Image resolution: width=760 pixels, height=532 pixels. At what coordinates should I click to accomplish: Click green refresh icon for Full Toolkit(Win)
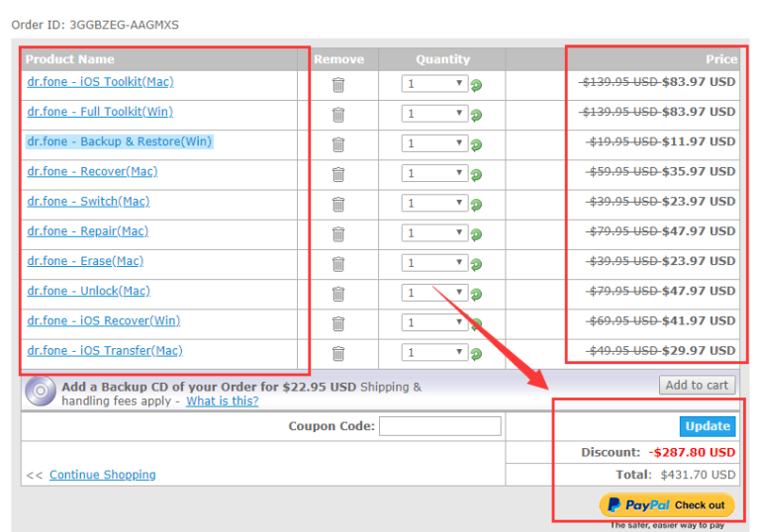476,116
